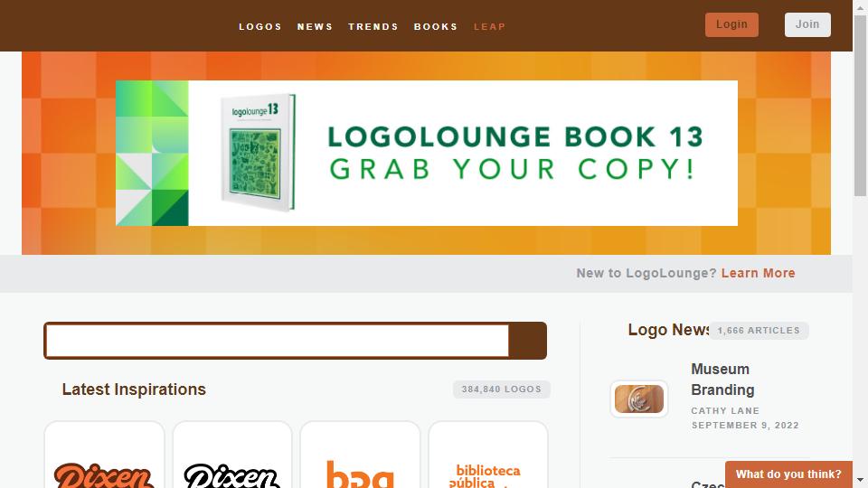Select the LEAP navigation link
The width and height of the screenshot is (868, 488).
point(490,26)
